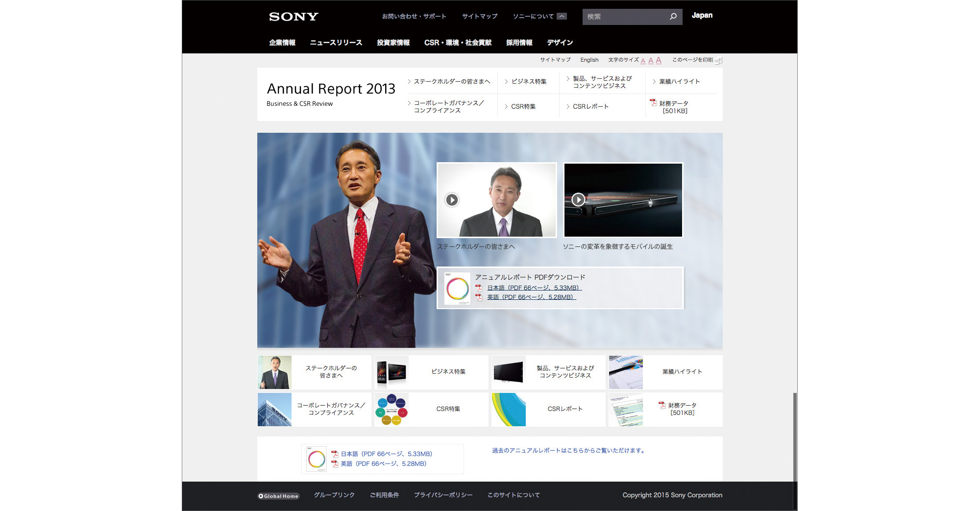
Task: Click the page vertical scrollbar
Action: point(795,436)
